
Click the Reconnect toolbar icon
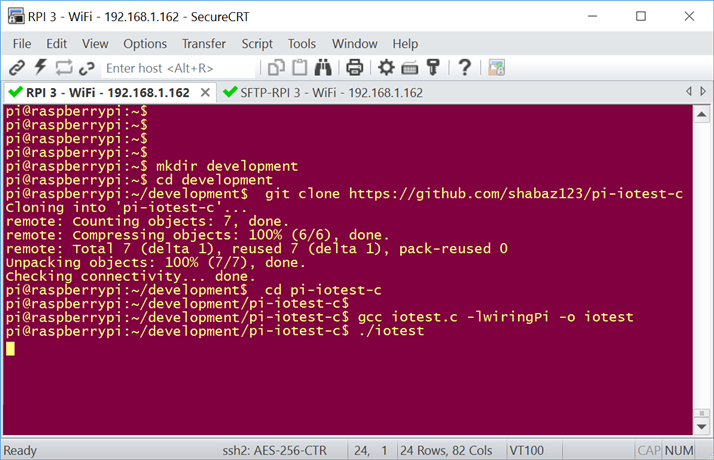click(x=87, y=68)
